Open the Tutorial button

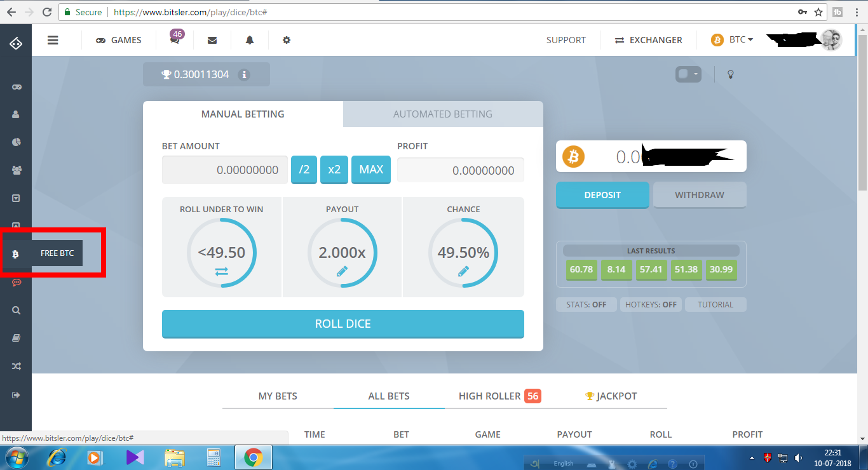point(715,304)
